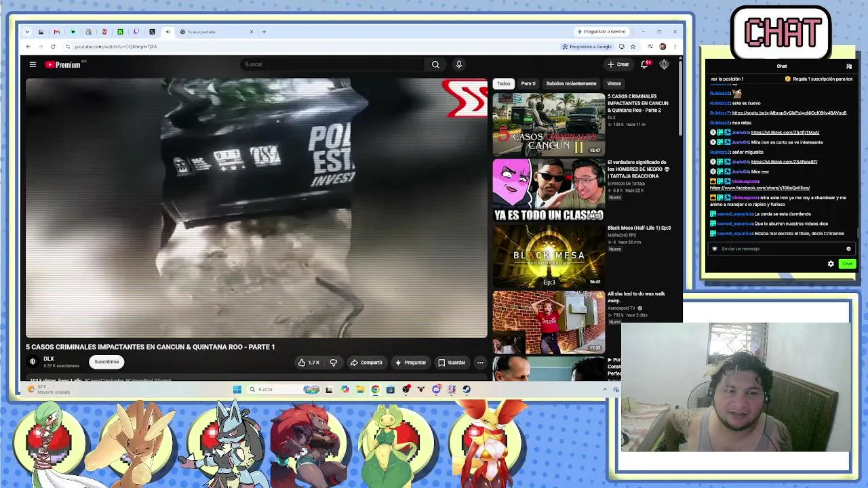
Task: Click the Compartir share button
Action: pyautogui.click(x=366, y=363)
